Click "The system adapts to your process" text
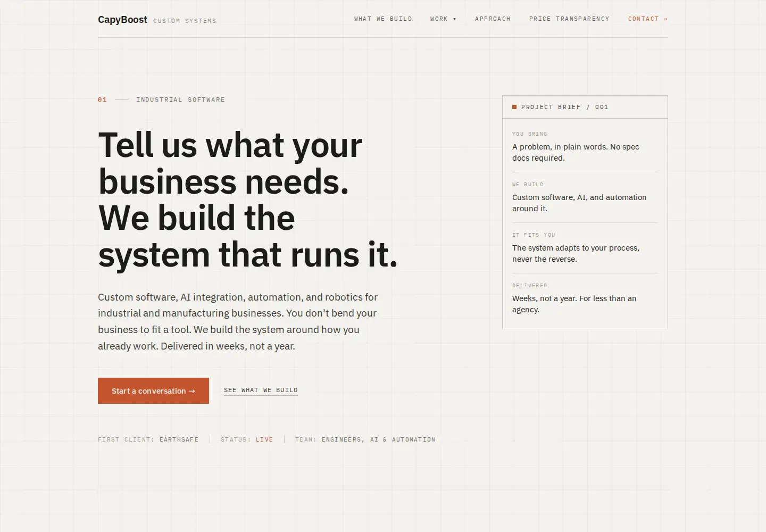This screenshot has height=532, width=766. (x=576, y=253)
